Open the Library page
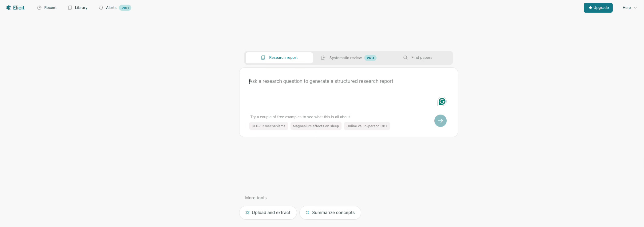The image size is (644, 227). [78, 8]
